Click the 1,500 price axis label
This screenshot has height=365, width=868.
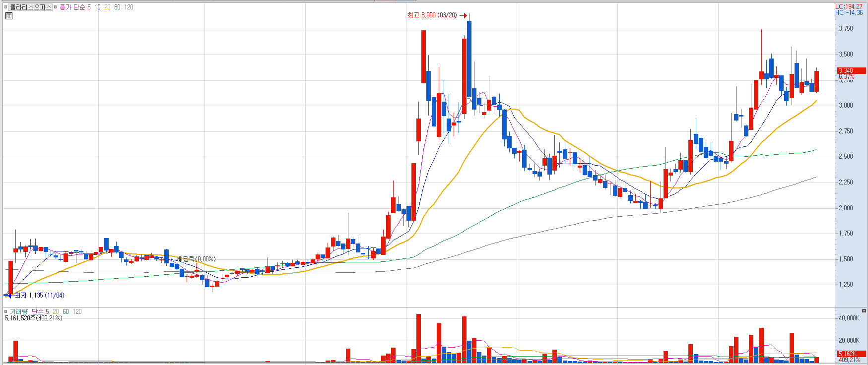coord(846,259)
